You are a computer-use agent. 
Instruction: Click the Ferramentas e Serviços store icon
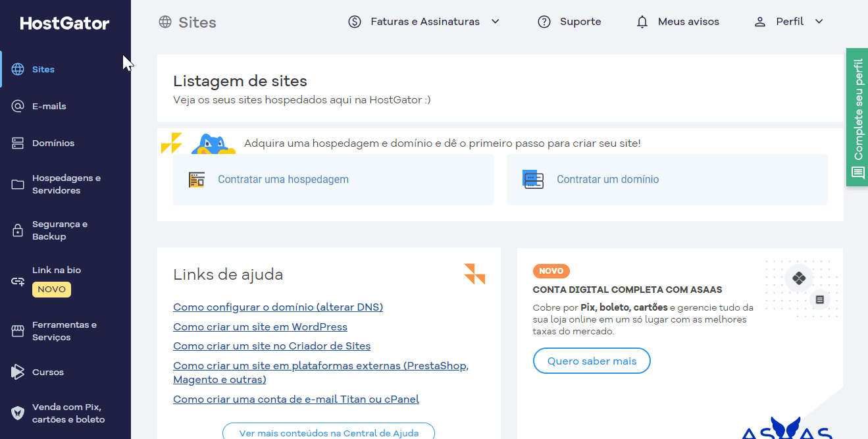pyautogui.click(x=18, y=331)
